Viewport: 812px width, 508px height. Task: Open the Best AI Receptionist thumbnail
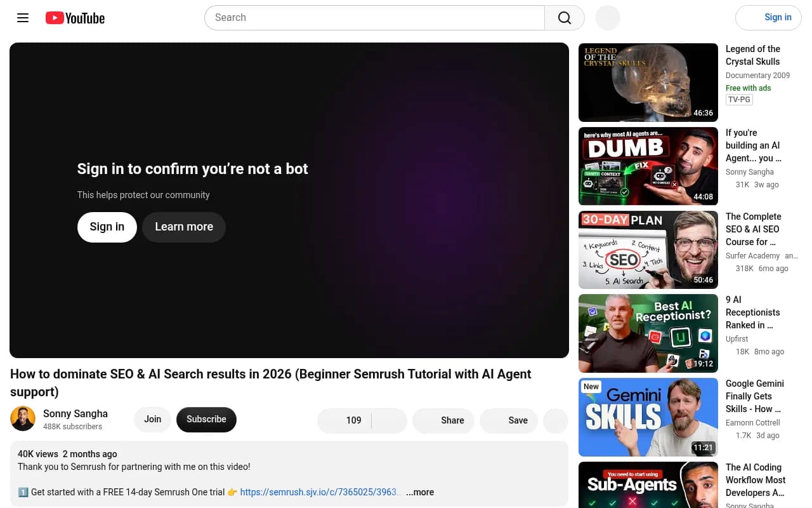[648, 333]
